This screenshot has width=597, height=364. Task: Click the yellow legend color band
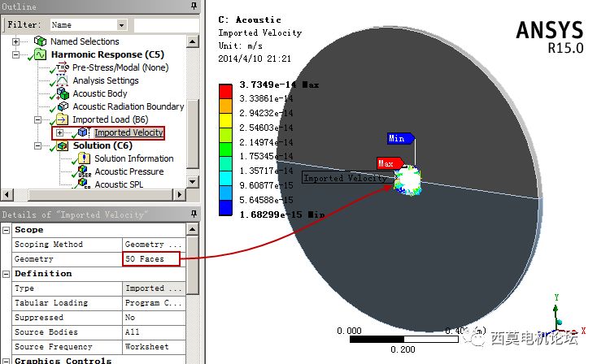[x=225, y=120]
